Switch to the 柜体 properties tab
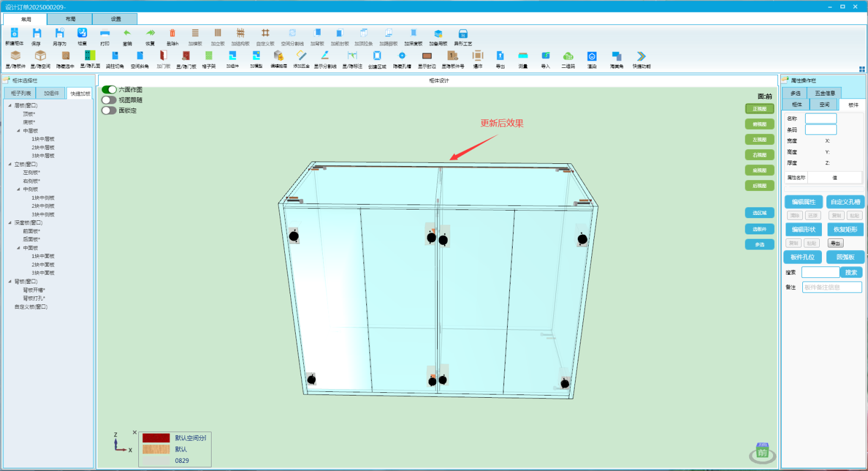The height and width of the screenshot is (471, 868). click(796, 105)
